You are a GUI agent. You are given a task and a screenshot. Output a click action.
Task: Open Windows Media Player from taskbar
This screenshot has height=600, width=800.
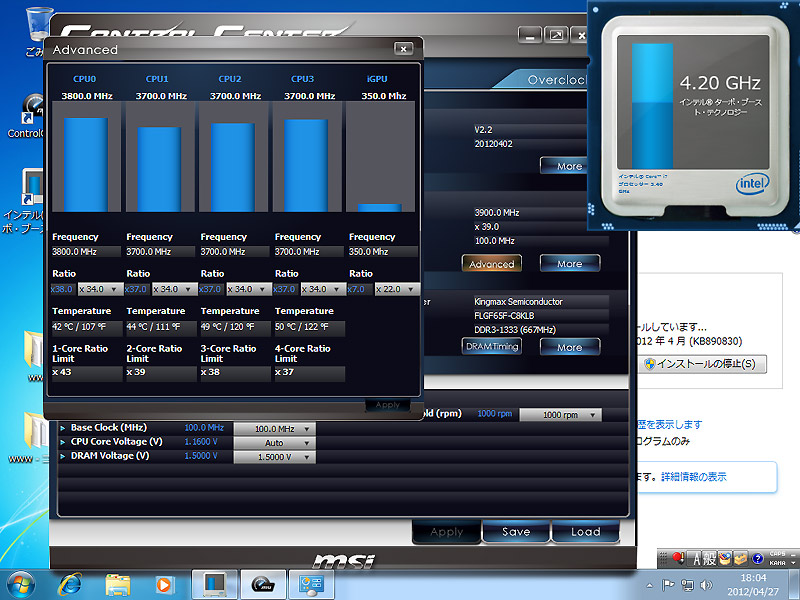point(164,585)
